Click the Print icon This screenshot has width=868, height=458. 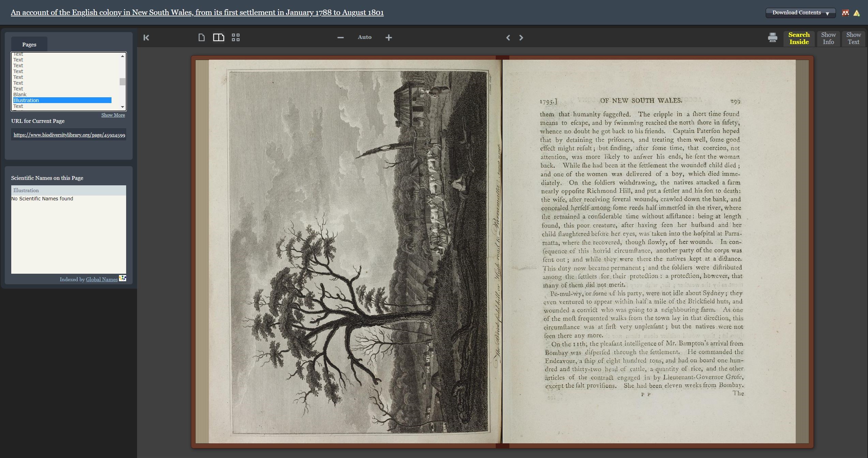773,38
